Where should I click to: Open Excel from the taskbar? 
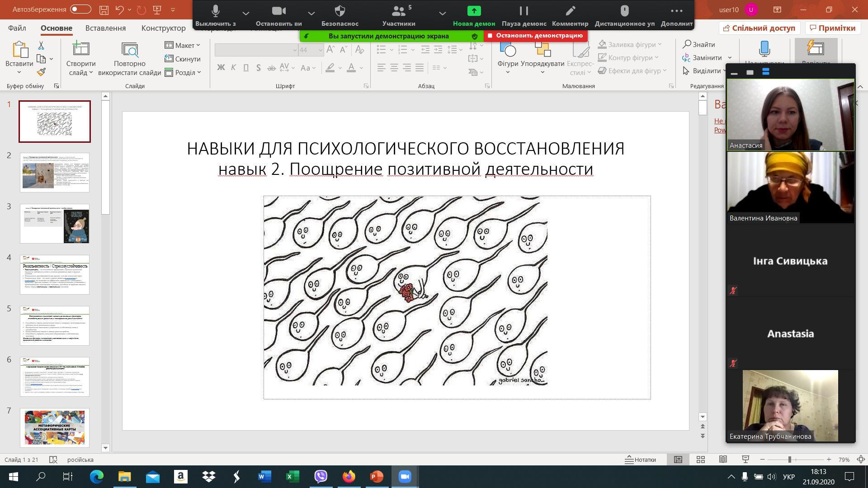pos(293,476)
